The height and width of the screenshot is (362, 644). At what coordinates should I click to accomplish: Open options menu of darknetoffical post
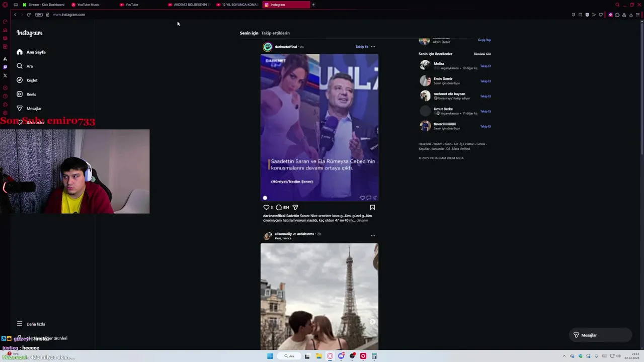[373, 47]
